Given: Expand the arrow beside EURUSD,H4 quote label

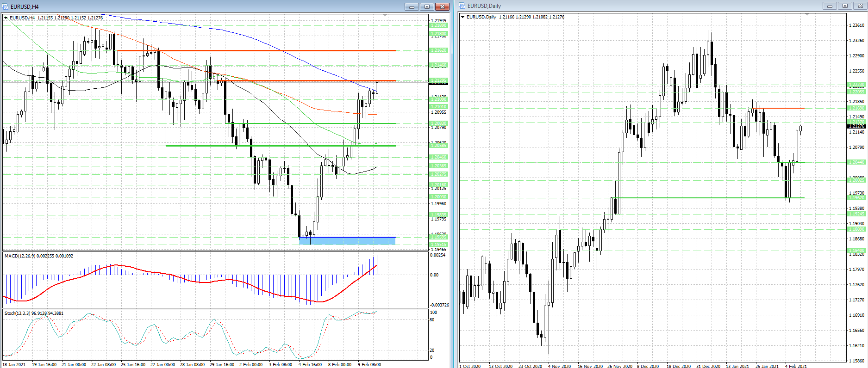Looking at the screenshot, I should coord(6,18).
